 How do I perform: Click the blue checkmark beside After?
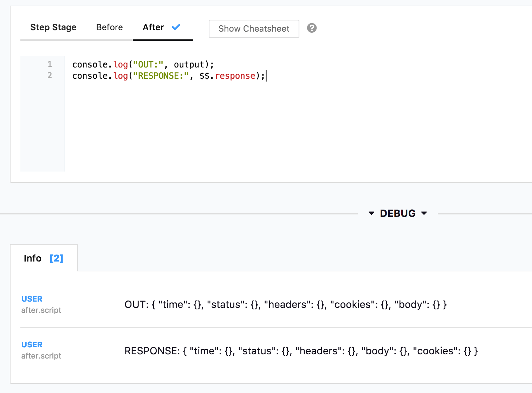click(176, 27)
